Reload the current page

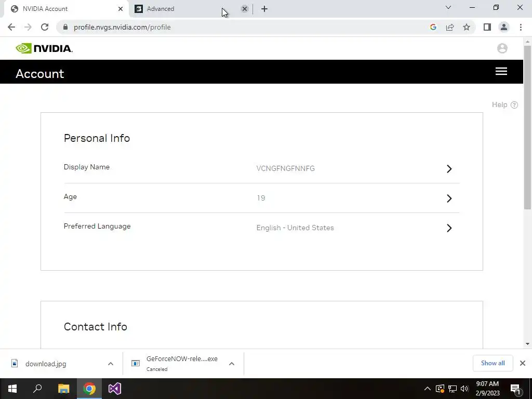pyautogui.click(x=45, y=27)
